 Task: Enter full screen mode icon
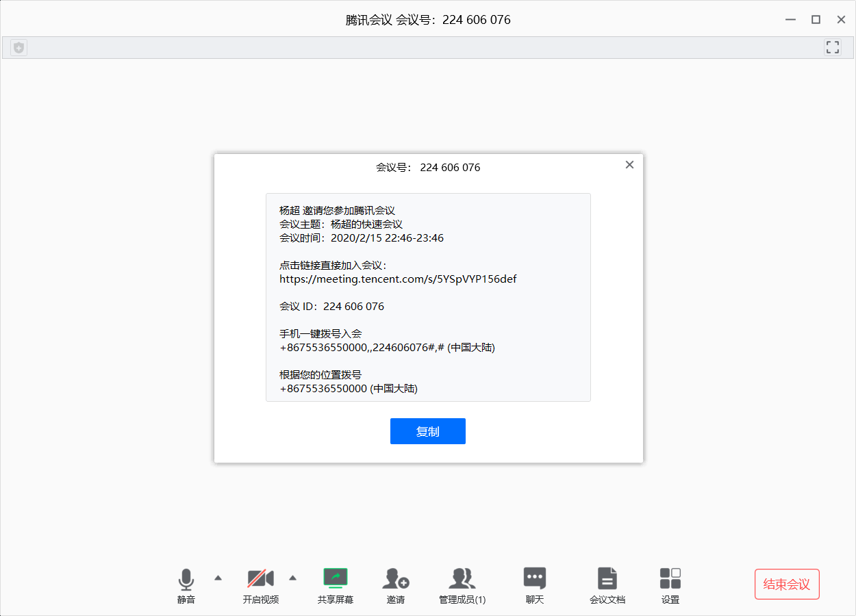(x=833, y=47)
